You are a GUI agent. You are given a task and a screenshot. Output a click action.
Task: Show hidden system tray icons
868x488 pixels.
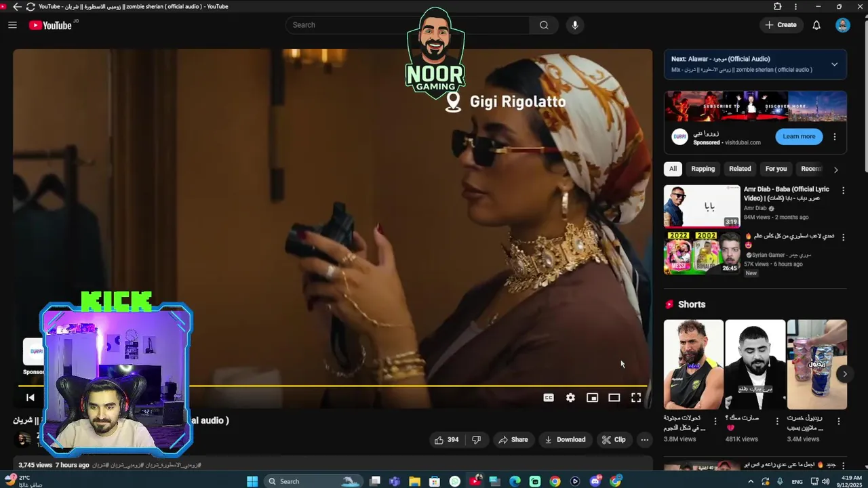[x=750, y=481]
